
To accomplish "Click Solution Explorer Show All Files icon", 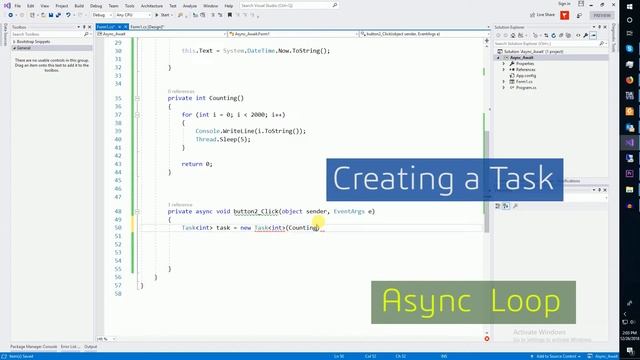I will click(568, 35).
